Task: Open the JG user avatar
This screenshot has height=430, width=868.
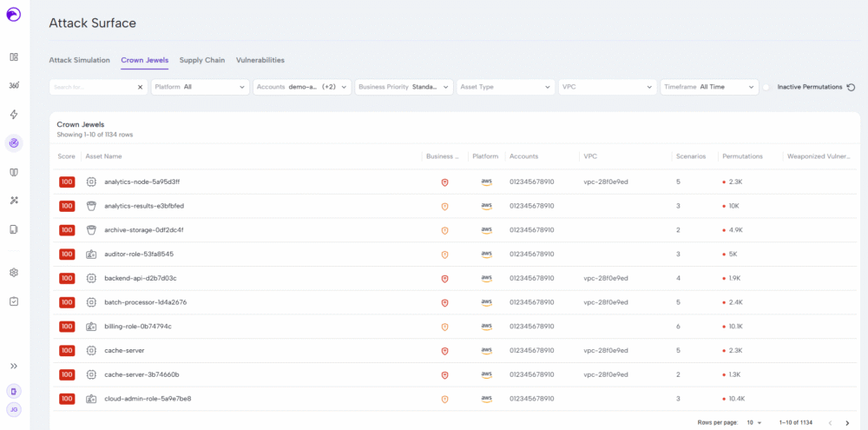Action: [14, 409]
